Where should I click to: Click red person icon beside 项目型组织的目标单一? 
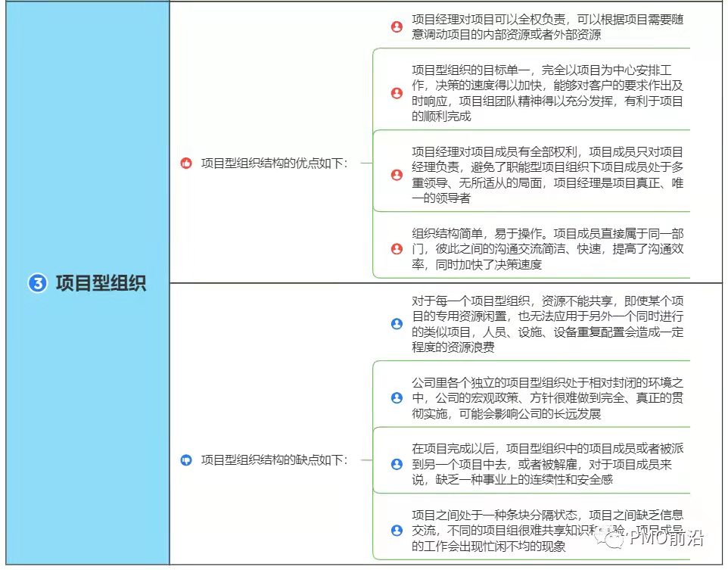point(397,93)
